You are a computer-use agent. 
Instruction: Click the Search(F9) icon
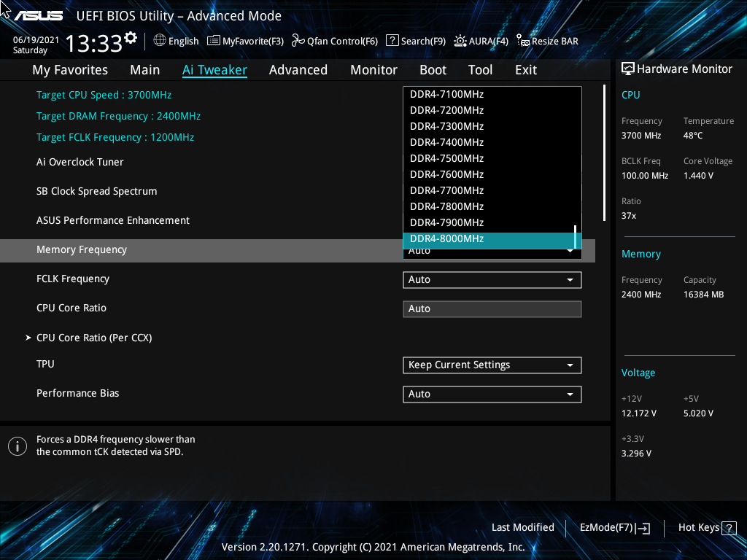(415, 41)
